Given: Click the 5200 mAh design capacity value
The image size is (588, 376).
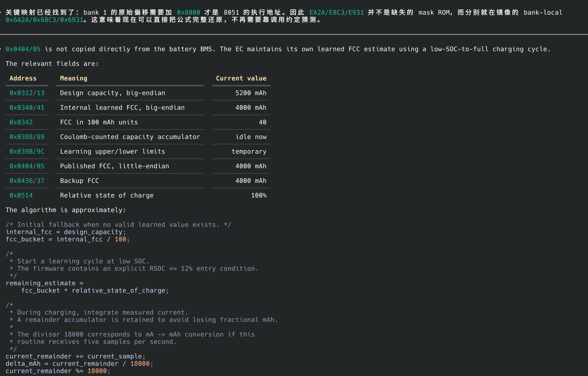Looking at the screenshot, I should (x=251, y=93).
